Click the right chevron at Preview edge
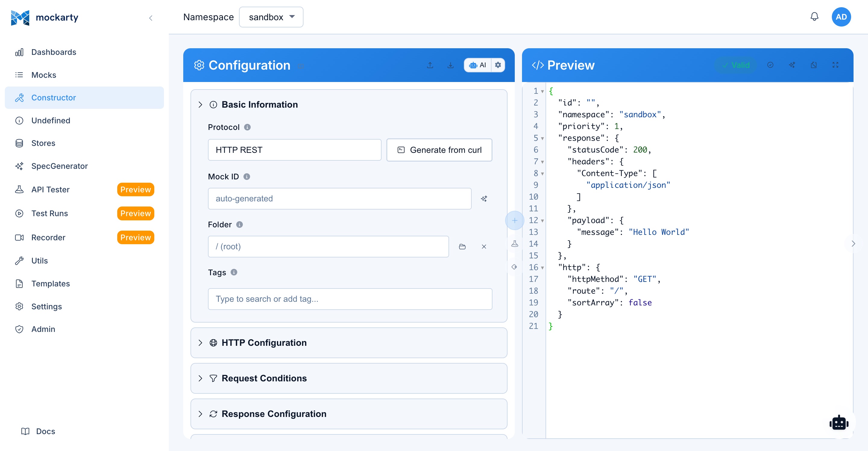The image size is (868, 451). [853, 244]
